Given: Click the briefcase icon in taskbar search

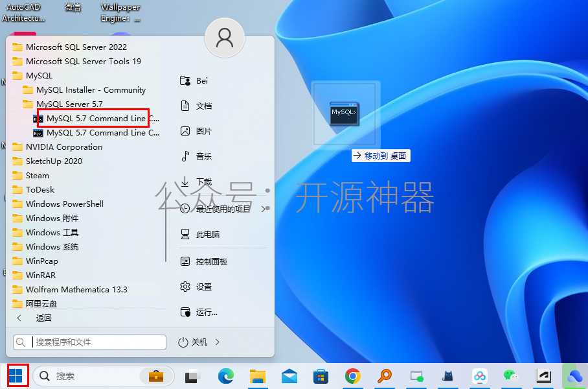Looking at the screenshot, I should (x=155, y=376).
